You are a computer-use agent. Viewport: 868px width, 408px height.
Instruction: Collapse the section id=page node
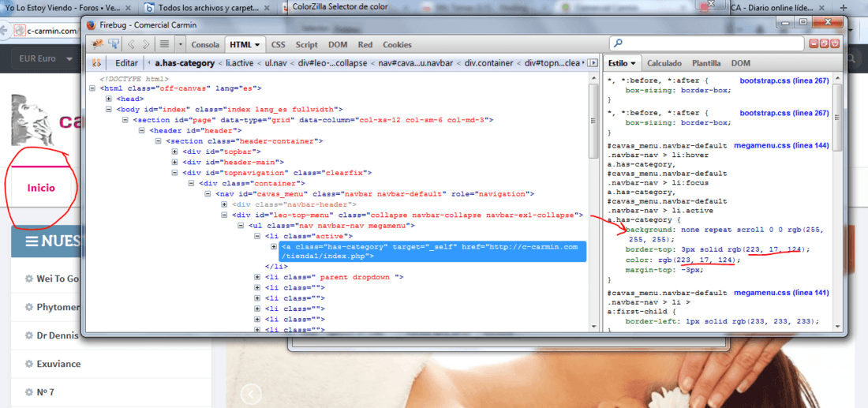[125, 120]
